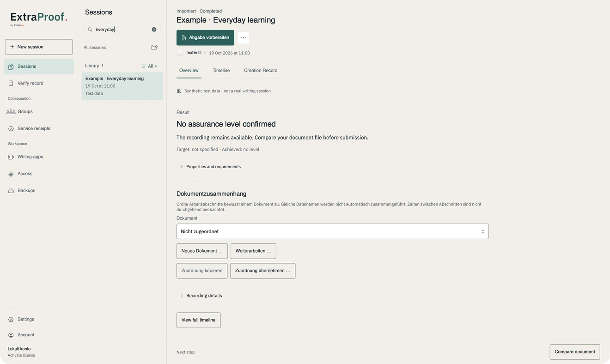Click Compare document button
Image resolution: width=610 pixels, height=364 pixels.
tap(575, 352)
